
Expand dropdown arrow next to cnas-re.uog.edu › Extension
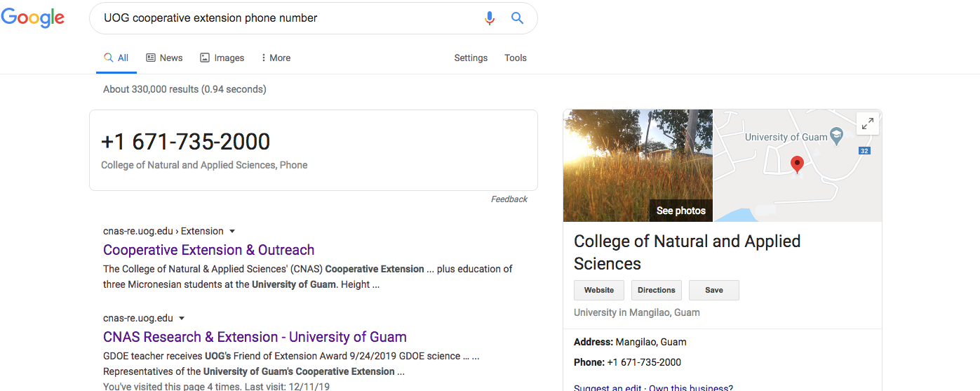232,231
